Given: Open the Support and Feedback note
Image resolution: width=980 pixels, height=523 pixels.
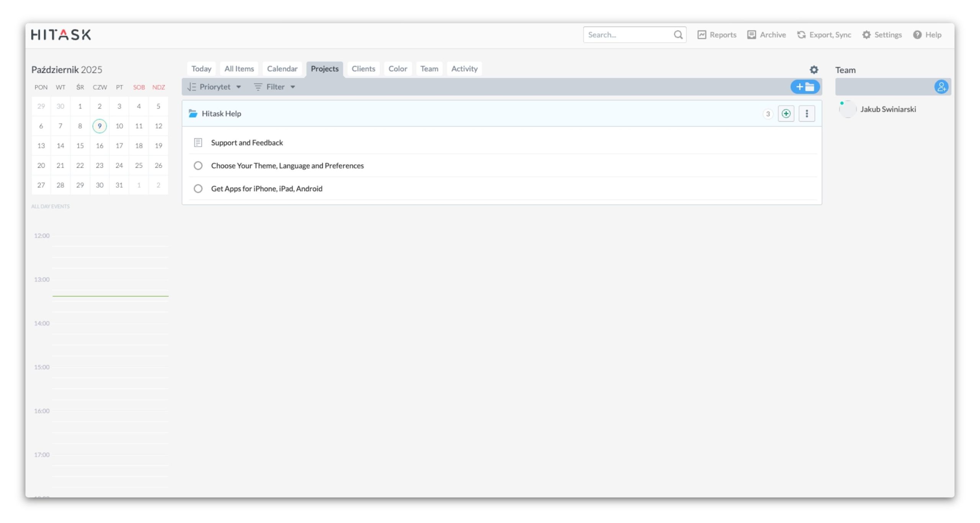Looking at the screenshot, I should coord(247,143).
